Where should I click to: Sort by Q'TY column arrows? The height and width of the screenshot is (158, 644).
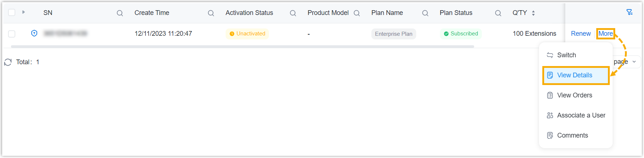pos(533,13)
